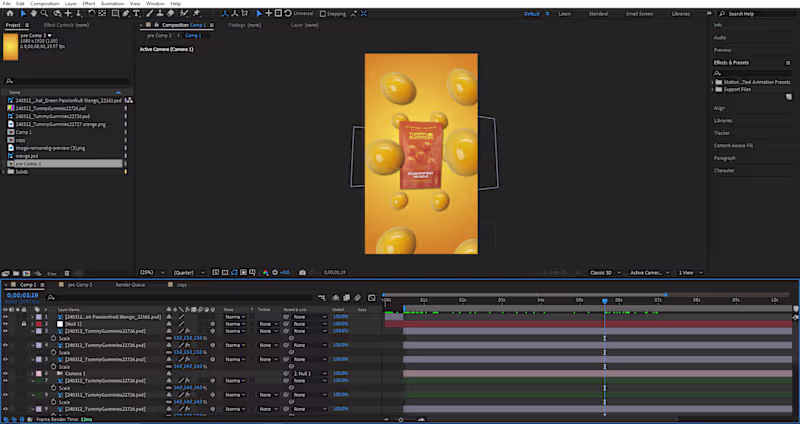
Task: Click the trash delete icon in Project panel
Action: coord(67,273)
